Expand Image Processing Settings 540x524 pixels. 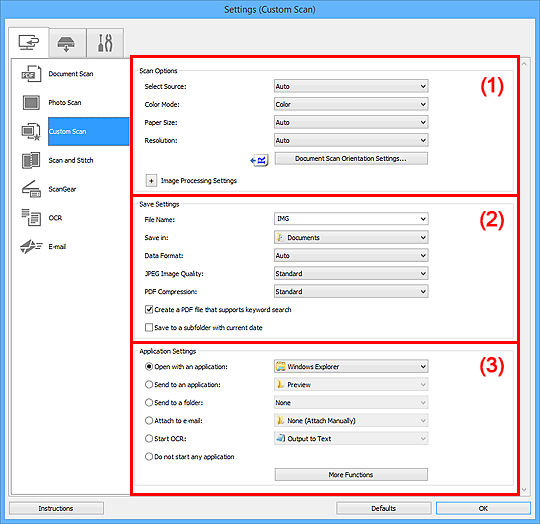coord(151,181)
